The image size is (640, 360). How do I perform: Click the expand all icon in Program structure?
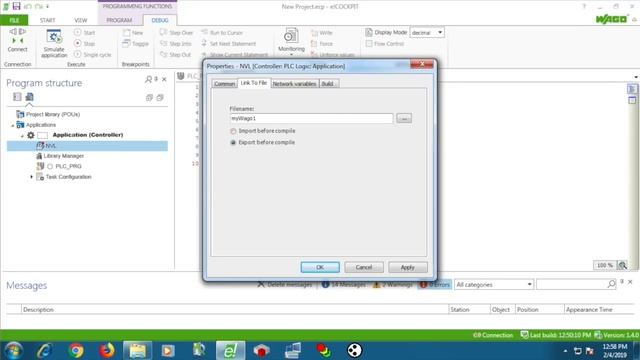coord(149,98)
